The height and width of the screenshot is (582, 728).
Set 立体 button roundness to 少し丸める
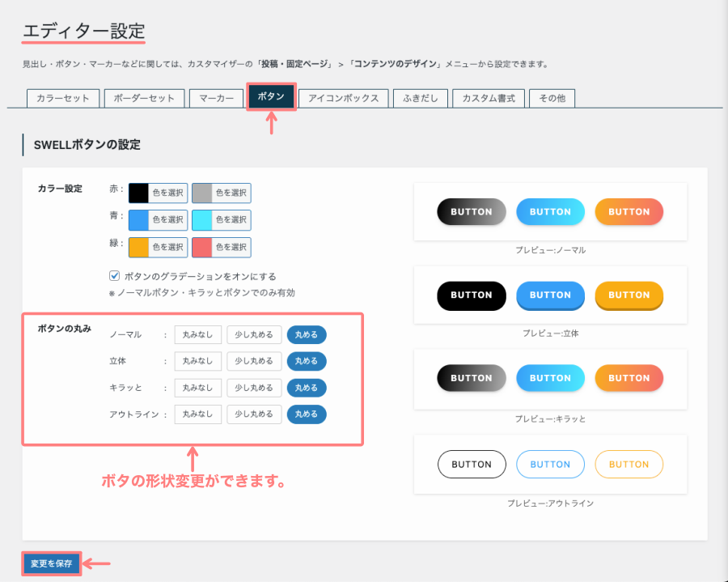point(254,361)
